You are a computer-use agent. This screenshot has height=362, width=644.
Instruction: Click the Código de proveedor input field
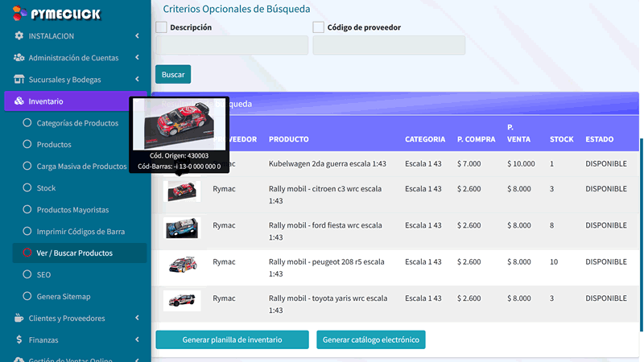[389, 45]
